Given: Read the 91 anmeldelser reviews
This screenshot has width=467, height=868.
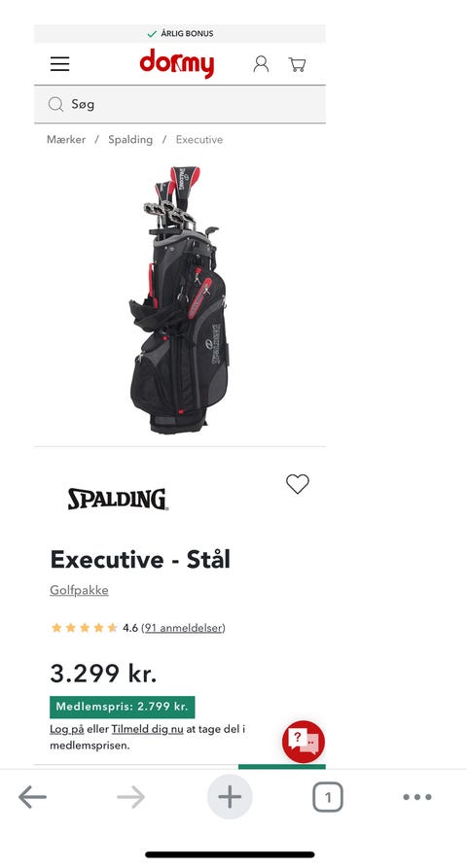Looking at the screenshot, I should (x=183, y=628).
